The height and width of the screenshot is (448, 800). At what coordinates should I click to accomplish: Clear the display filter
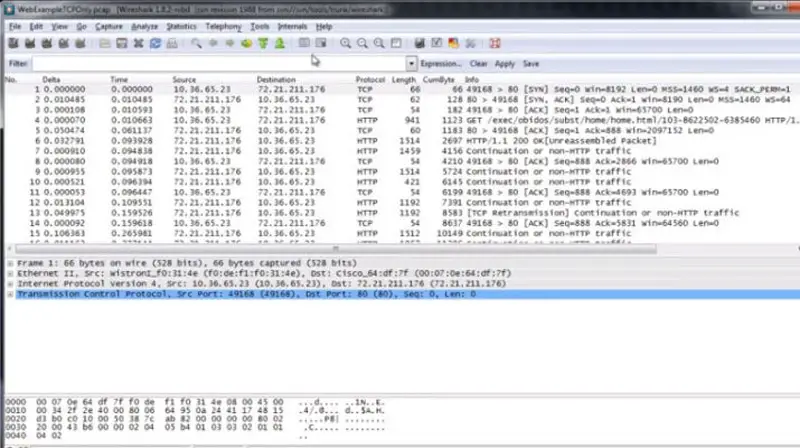(x=479, y=64)
